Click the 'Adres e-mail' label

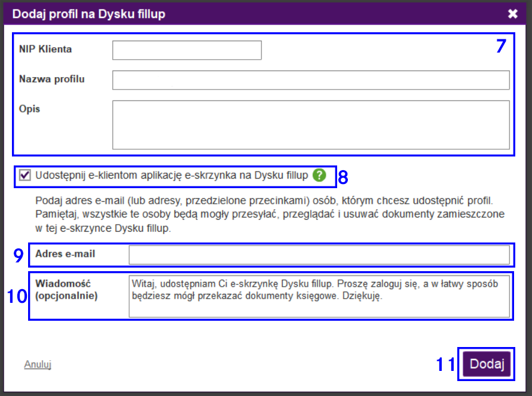point(65,254)
